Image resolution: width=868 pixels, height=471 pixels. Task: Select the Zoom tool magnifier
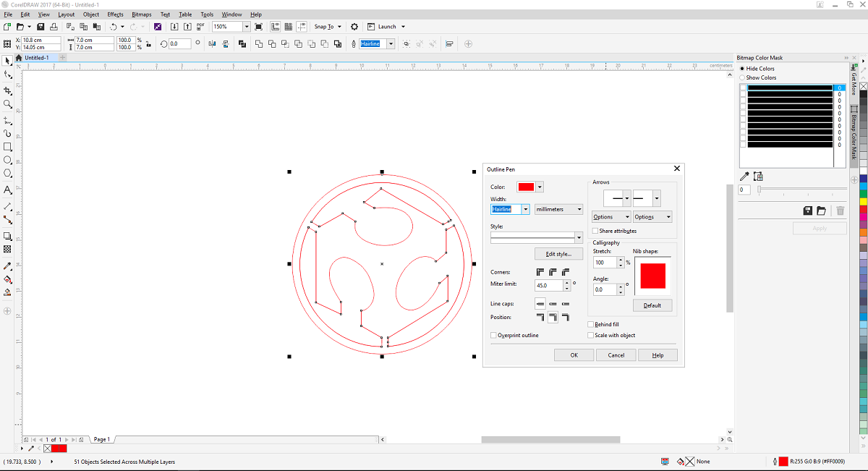[x=7, y=104]
